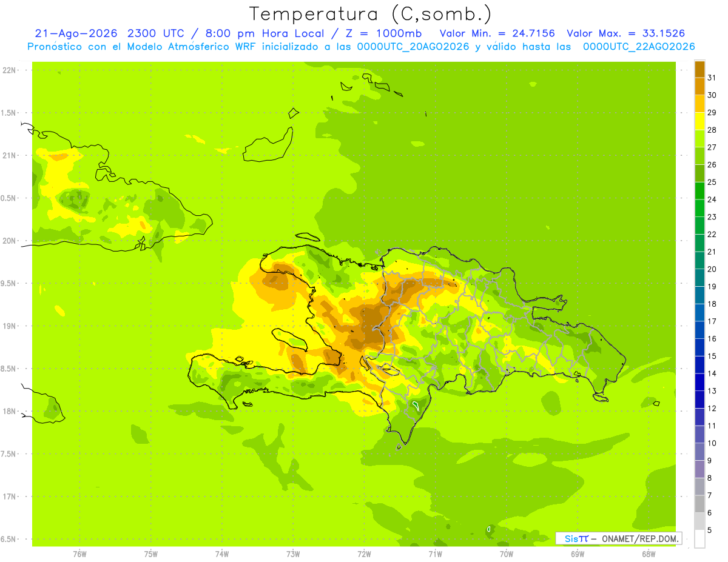Select "Valor Max. = 33.1526" text

click(x=626, y=33)
